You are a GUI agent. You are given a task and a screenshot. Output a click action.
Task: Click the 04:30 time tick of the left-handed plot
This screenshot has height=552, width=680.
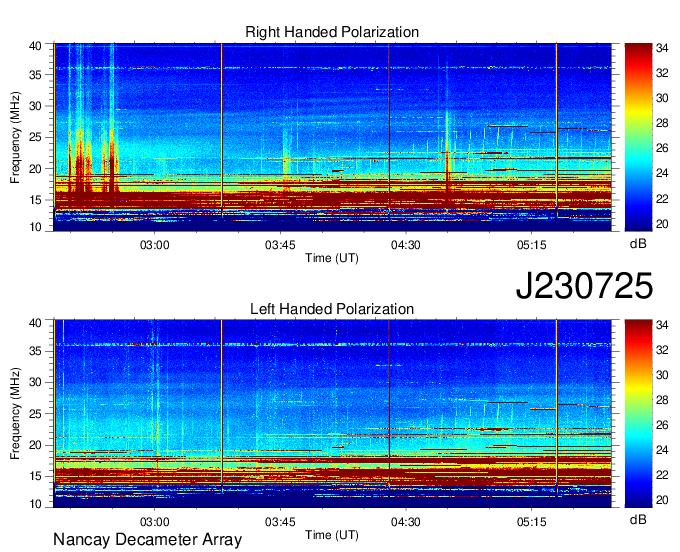pos(405,522)
